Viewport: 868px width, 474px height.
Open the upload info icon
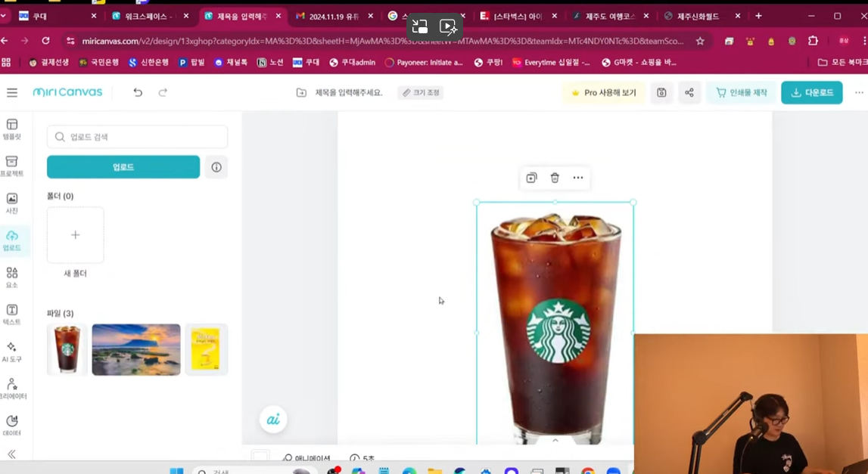tap(216, 167)
